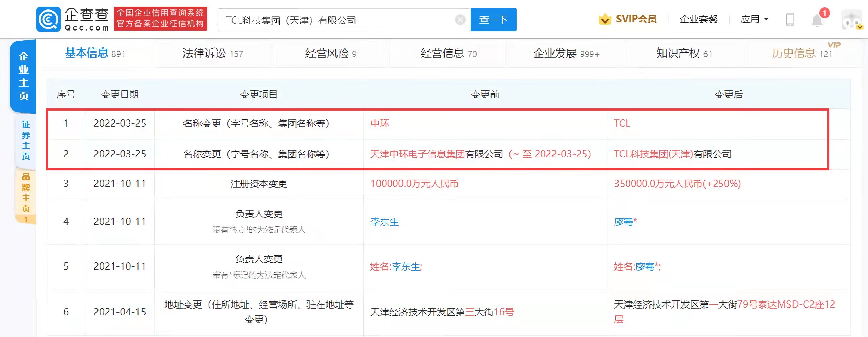Click the red 全国企业信用查询系统 banner
Screen dimensions: 868x337
click(160, 19)
